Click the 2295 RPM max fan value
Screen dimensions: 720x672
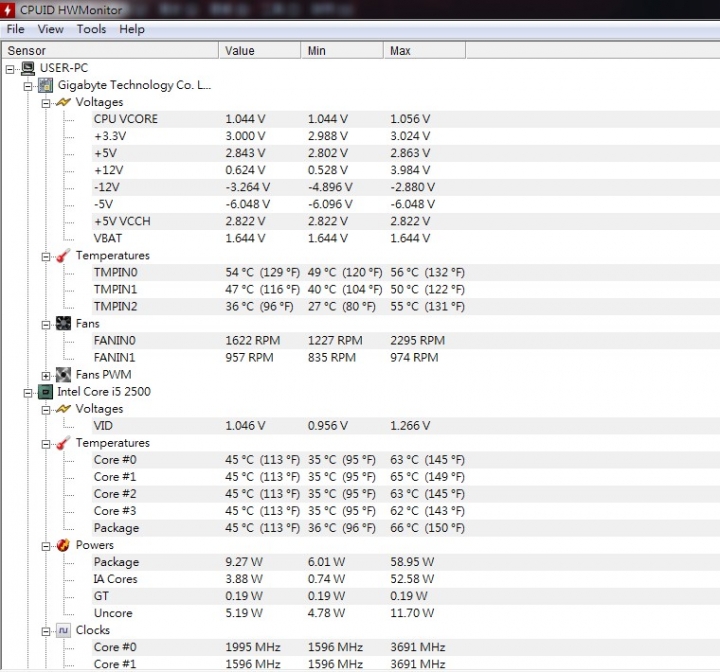coord(417,340)
